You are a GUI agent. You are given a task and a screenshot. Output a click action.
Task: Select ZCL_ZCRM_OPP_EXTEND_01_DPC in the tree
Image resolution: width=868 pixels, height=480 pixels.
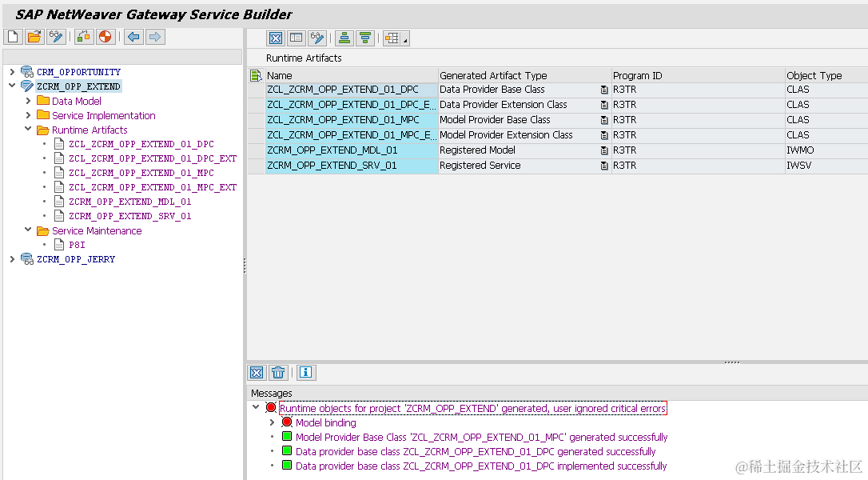click(141, 144)
